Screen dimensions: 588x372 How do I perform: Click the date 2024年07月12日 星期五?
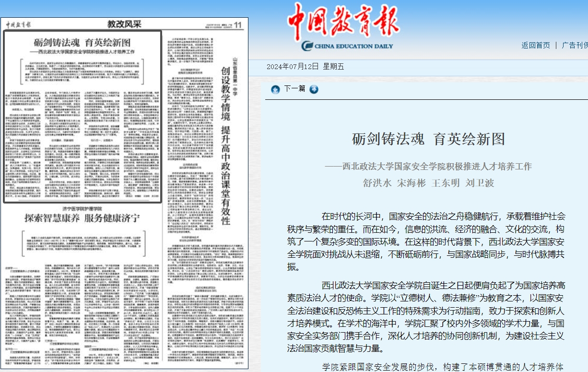pyautogui.click(x=305, y=67)
